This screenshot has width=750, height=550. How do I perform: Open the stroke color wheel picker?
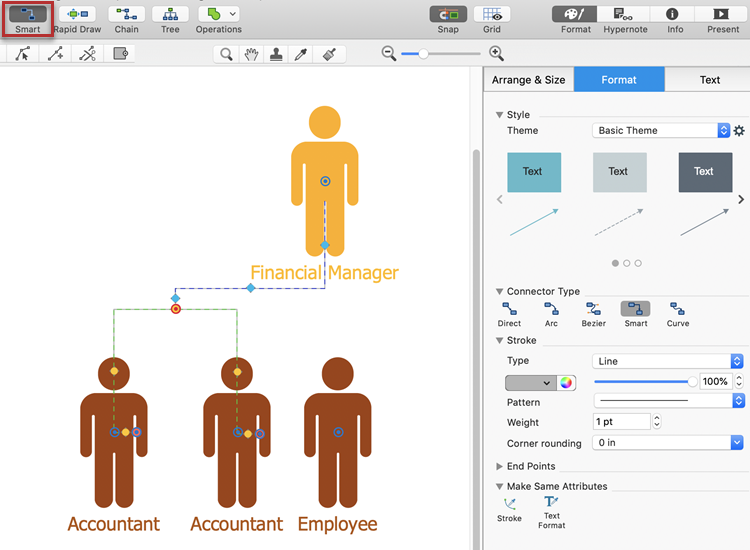coord(567,382)
